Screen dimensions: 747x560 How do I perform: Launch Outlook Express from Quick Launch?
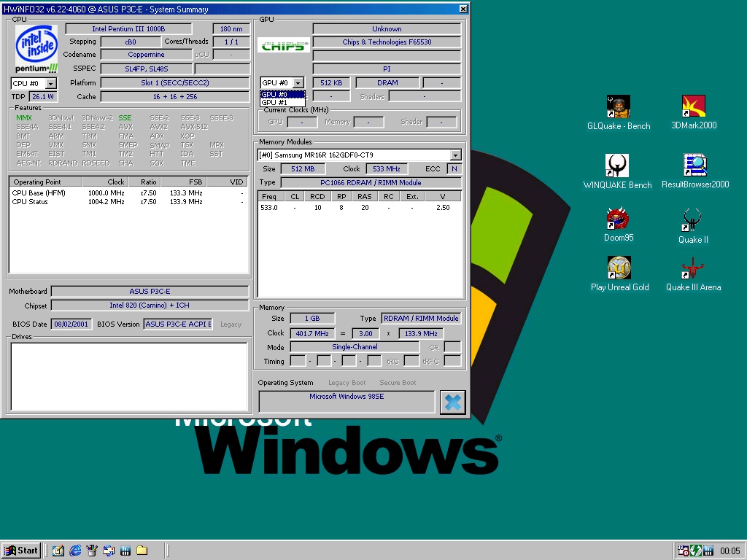(x=109, y=551)
